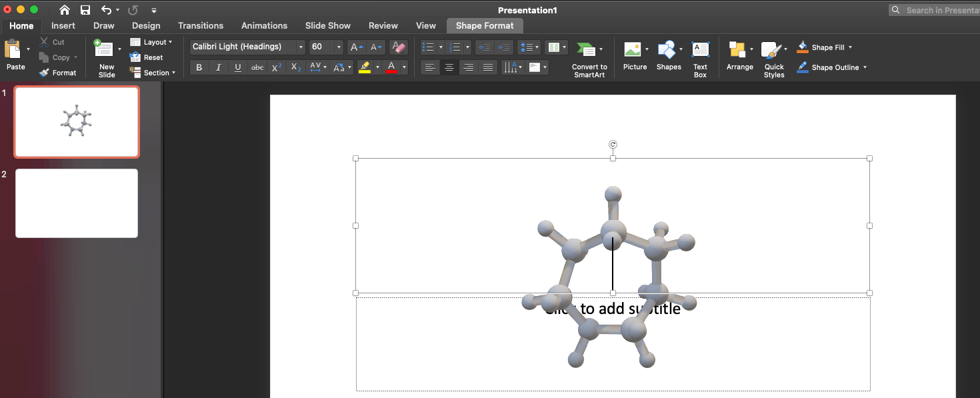Click the Paste clipboard icon
Image resolution: width=980 pixels, height=398 pixels.
pyautogui.click(x=13, y=49)
